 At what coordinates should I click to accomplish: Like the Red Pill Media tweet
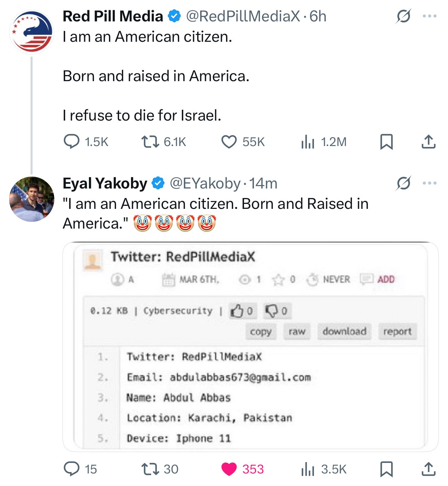coord(229,142)
